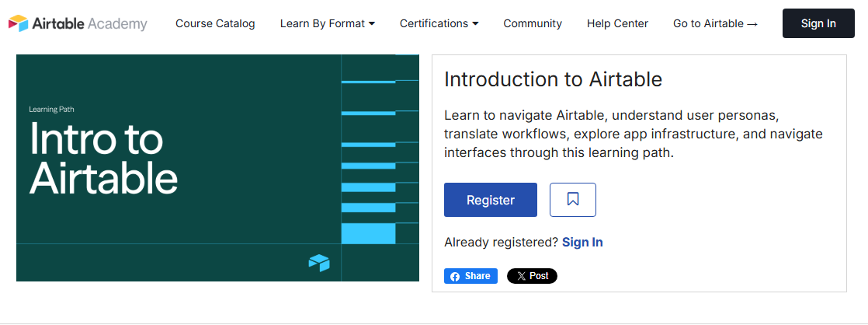
Task: Select the Introduction to Airtable heading
Action: coord(553,79)
